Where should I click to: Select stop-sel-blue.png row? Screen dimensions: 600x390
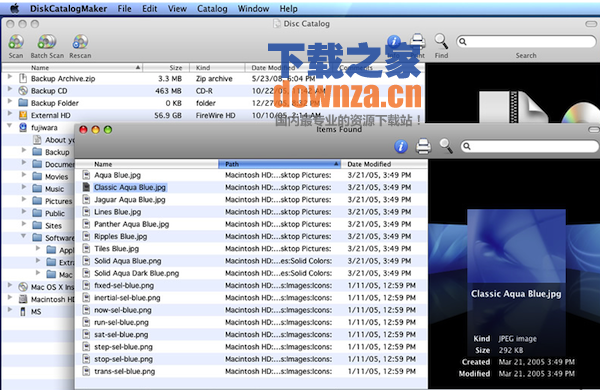coord(251,359)
